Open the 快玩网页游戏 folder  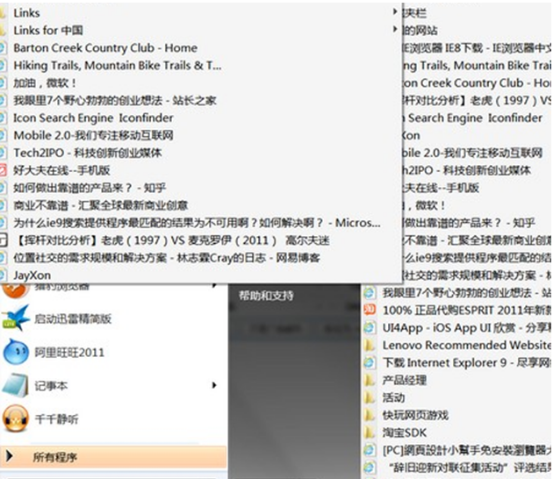tap(416, 415)
